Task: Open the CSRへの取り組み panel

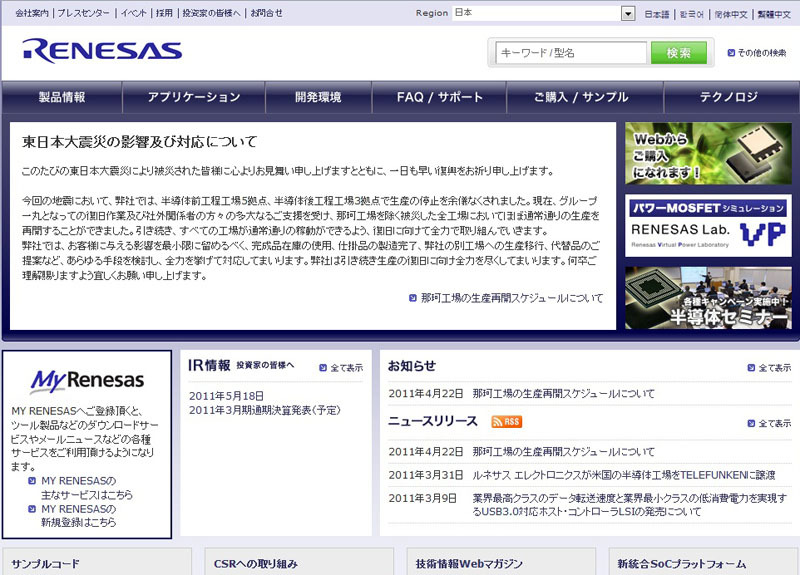Action: click(x=299, y=562)
